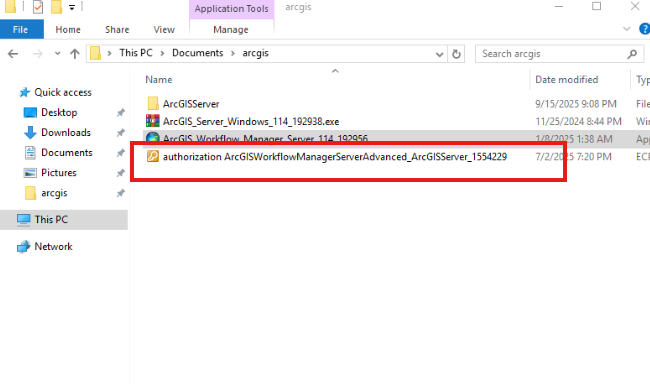Sort files by Date modified column
Image resolution: width=650 pixels, height=384 pixels.
(x=566, y=80)
